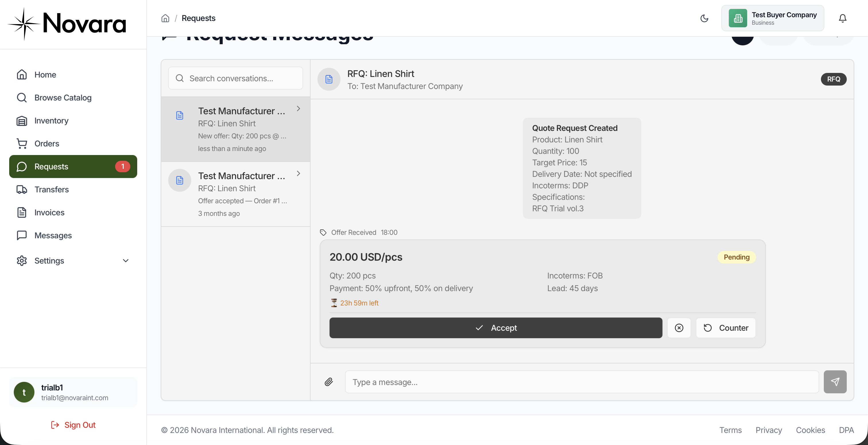868x445 pixels.
Task: Counter the pending offer
Action: click(726, 328)
